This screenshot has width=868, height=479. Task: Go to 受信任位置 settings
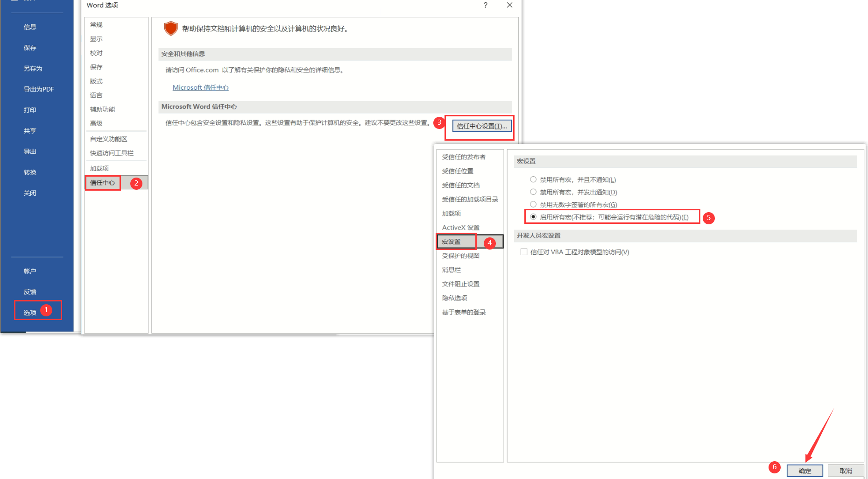click(457, 171)
